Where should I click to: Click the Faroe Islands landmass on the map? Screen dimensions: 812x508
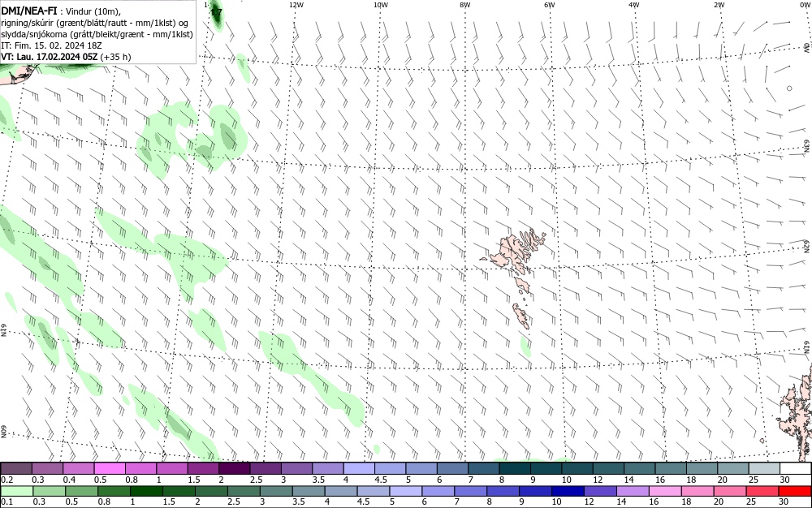[x=512, y=253]
